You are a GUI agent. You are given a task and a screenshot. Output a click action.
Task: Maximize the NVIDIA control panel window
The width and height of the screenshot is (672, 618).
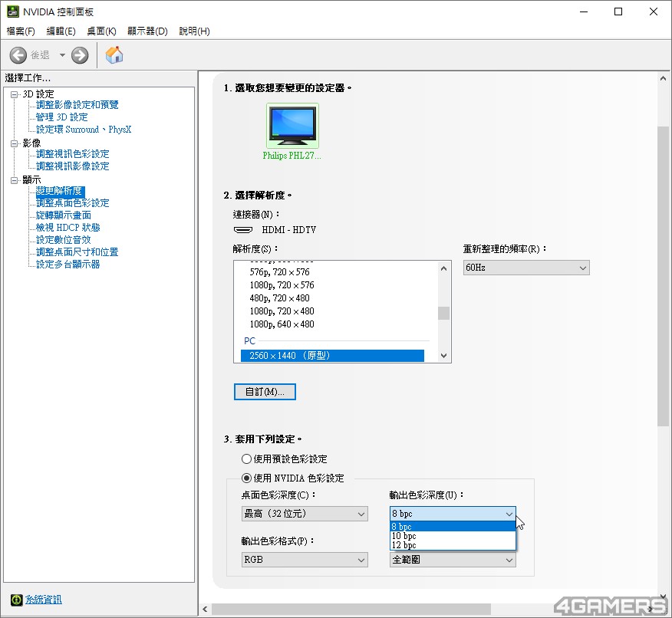click(x=618, y=12)
